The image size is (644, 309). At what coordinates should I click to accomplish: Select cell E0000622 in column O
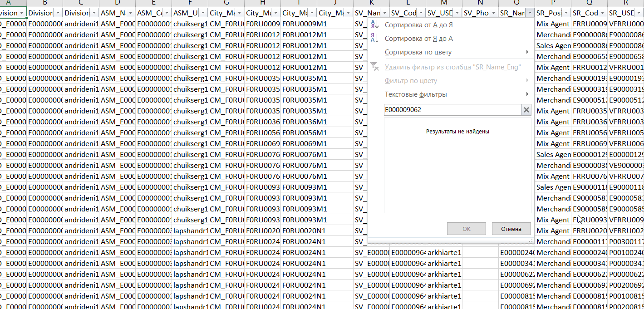tap(517, 274)
